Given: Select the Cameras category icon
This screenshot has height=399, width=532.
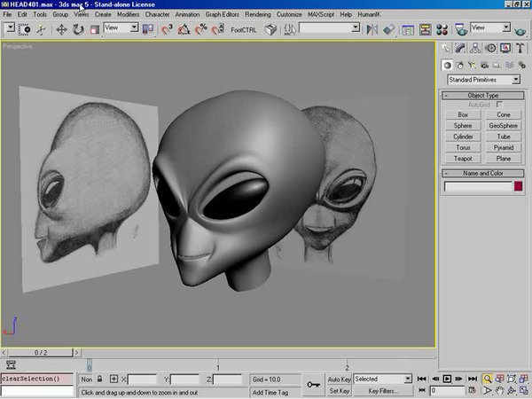Looking at the screenshot, I should 487,65.
